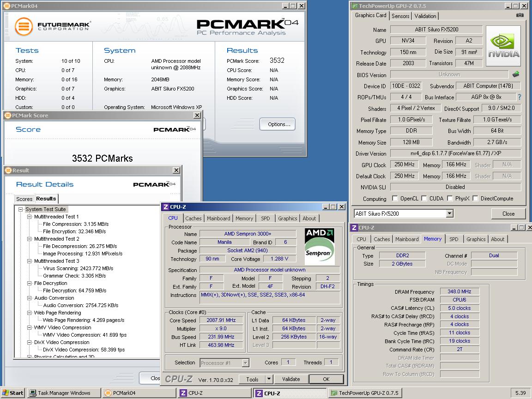This screenshot has height=399, width=532.
Task: Select the first CPU-Z taskbar button
Action: tap(215, 393)
